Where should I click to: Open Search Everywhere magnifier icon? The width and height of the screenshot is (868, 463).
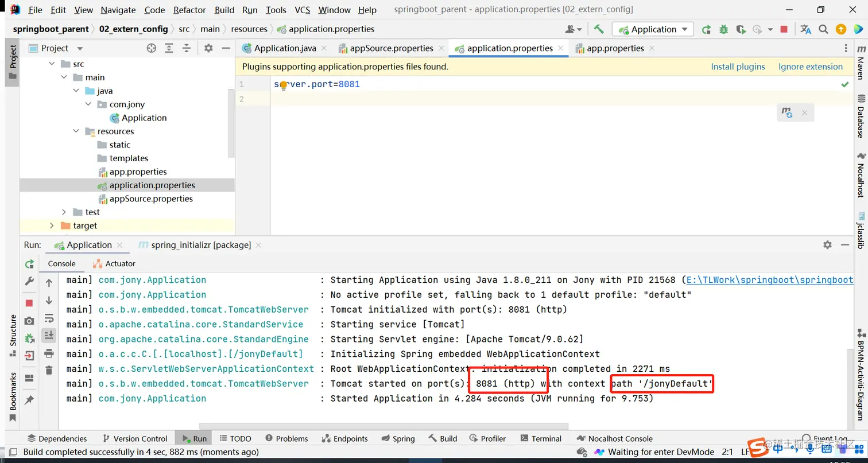pyautogui.click(x=823, y=29)
